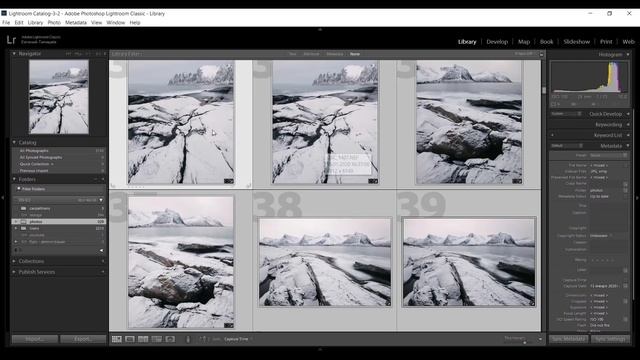
Task: Expand the Keywording panel
Action: (628, 124)
